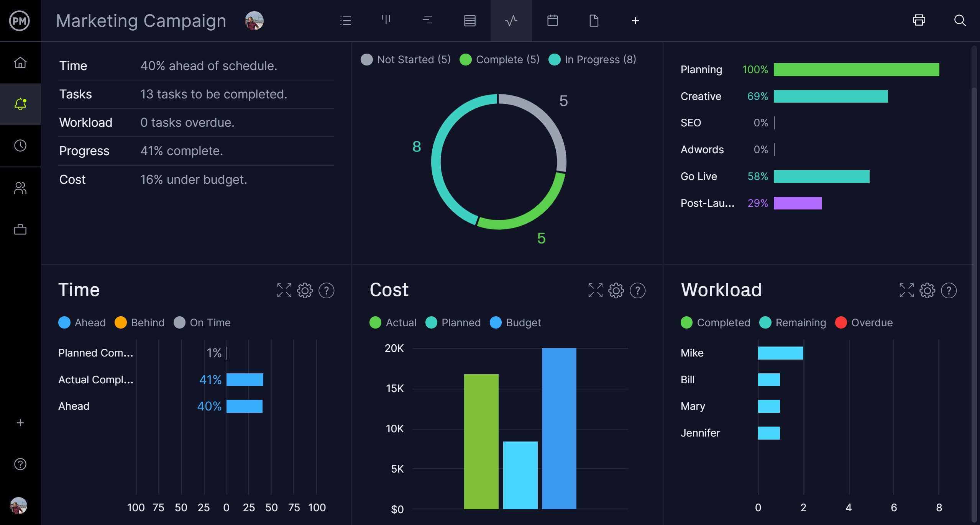Select the search icon in top right

pos(960,21)
